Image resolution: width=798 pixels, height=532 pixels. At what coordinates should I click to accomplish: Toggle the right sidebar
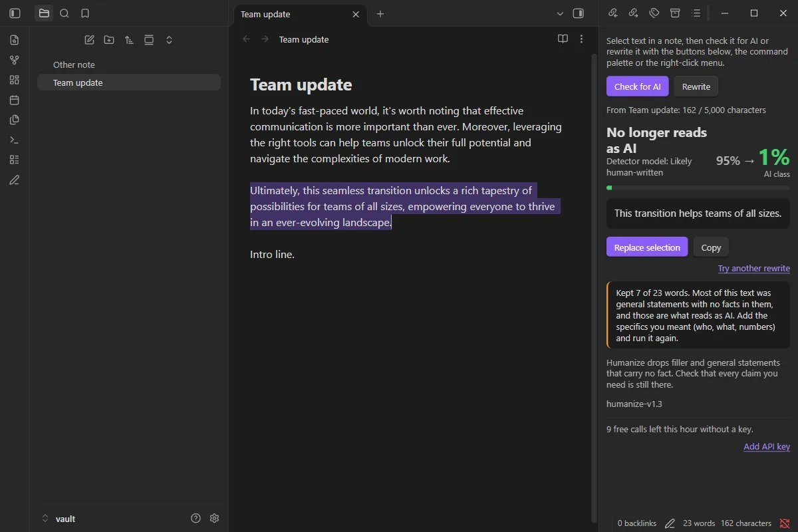pyautogui.click(x=578, y=13)
